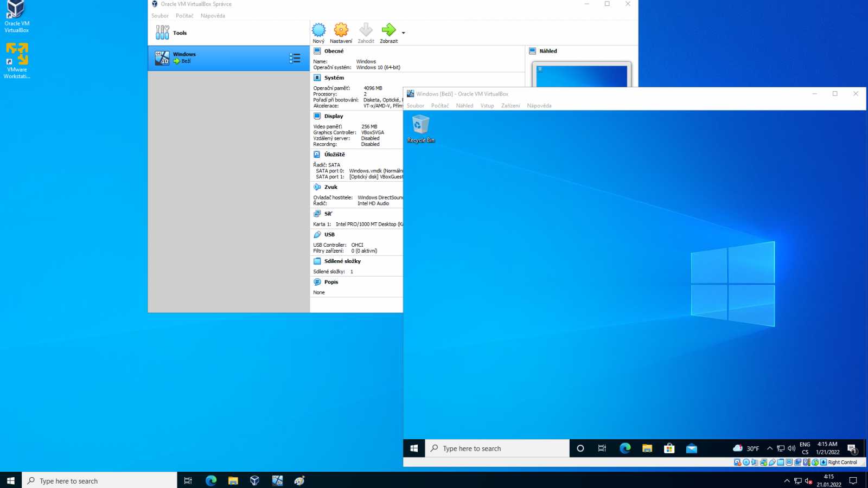Click the Right Control host key indicator
Screen dimensions: 868x488
coord(843,463)
